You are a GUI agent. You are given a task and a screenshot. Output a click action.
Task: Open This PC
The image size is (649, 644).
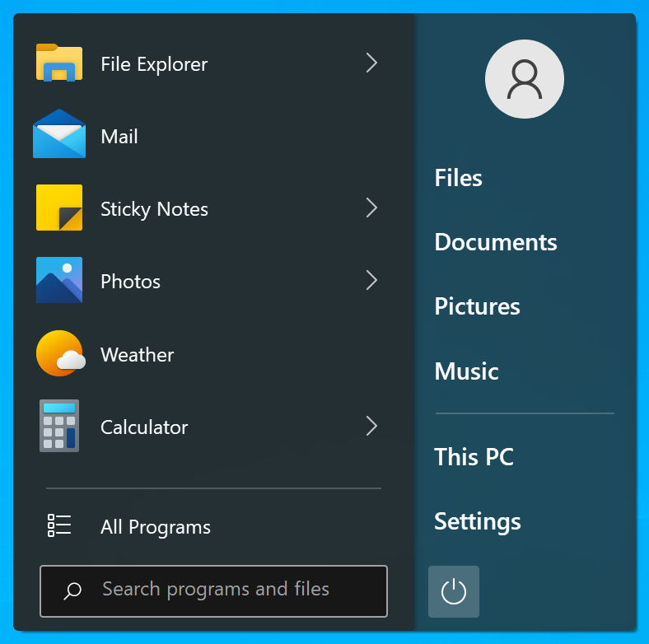point(474,457)
